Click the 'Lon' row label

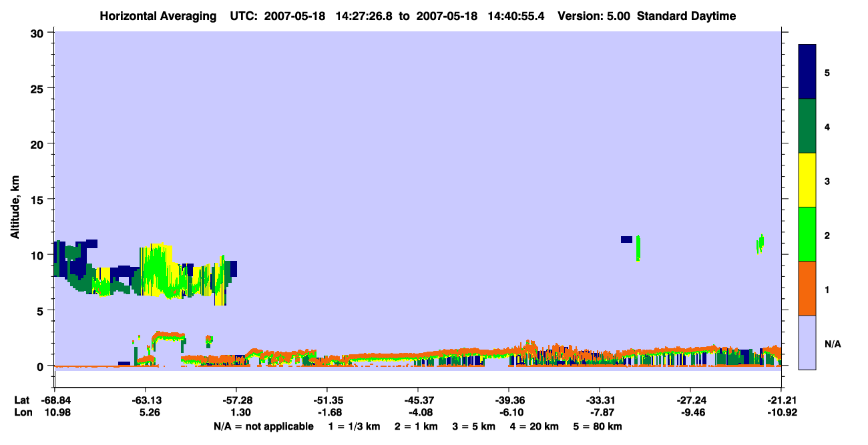click(23, 412)
